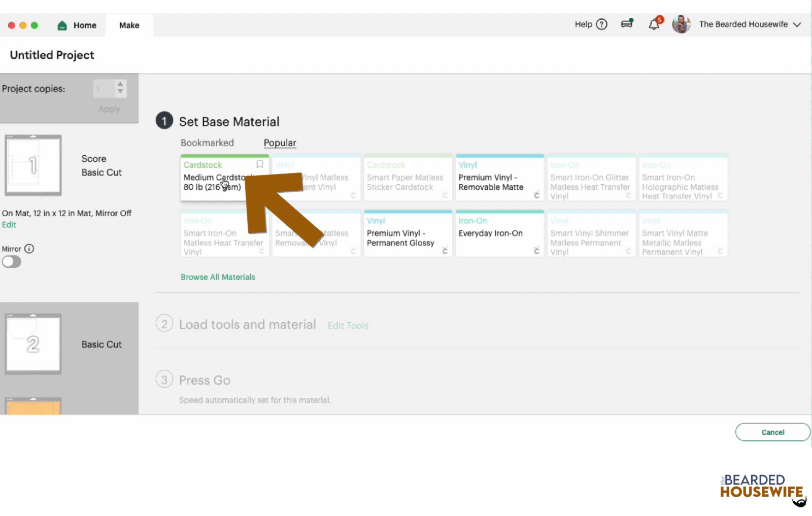Open the notifications bell with 5 alerts

click(653, 23)
